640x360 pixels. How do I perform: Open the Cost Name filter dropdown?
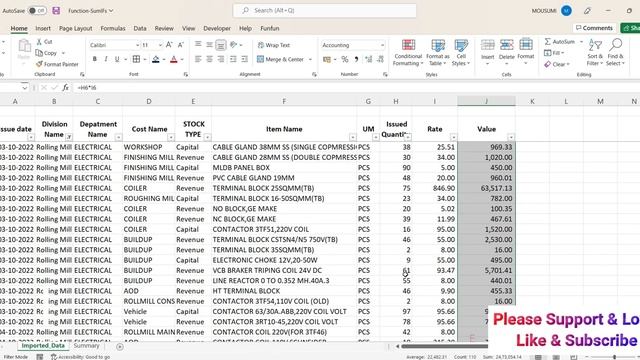pyautogui.click(x=171, y=137)
